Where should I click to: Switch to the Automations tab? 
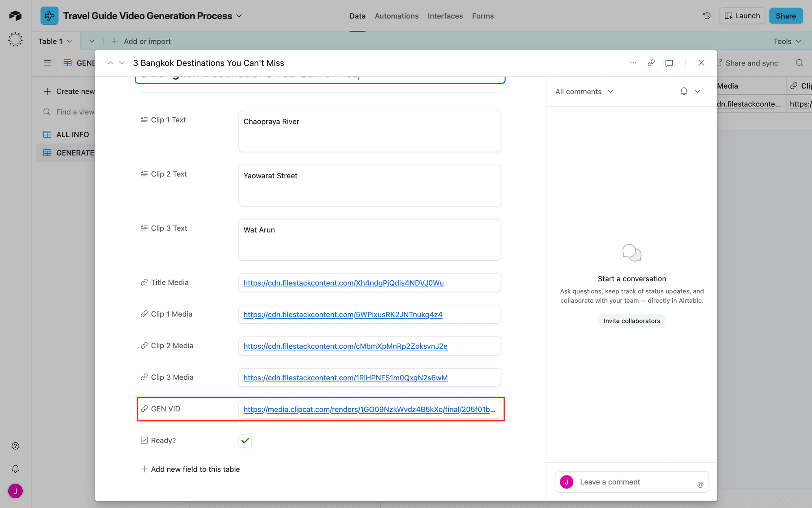point(396,16)
